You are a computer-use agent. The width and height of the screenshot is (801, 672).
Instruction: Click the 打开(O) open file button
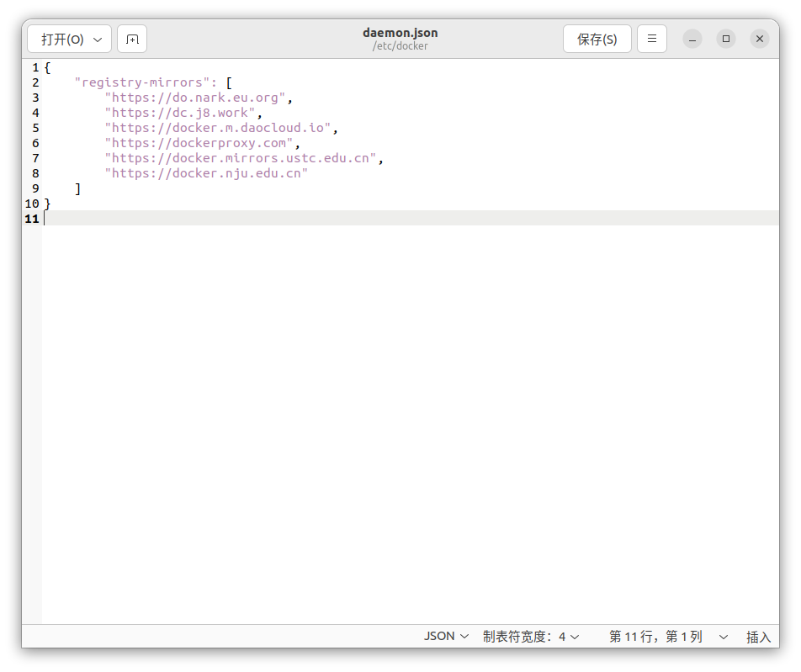tap(62, 40)
